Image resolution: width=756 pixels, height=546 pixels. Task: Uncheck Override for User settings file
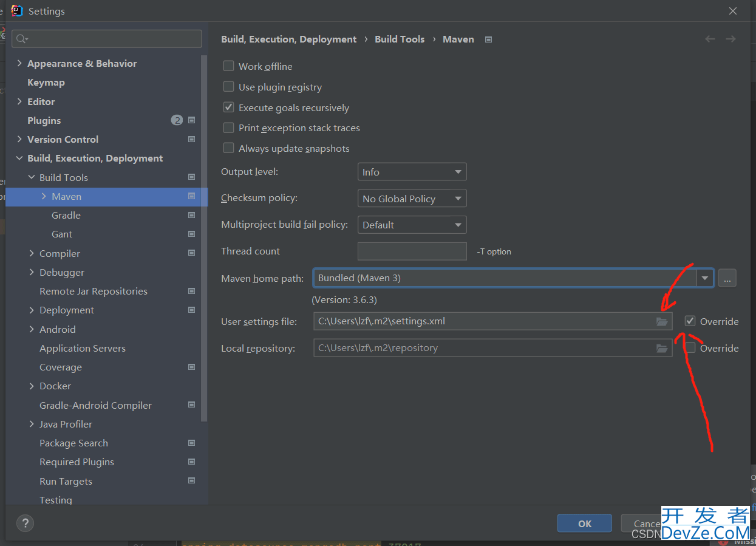pyautogui.click(x=690, y=321)
